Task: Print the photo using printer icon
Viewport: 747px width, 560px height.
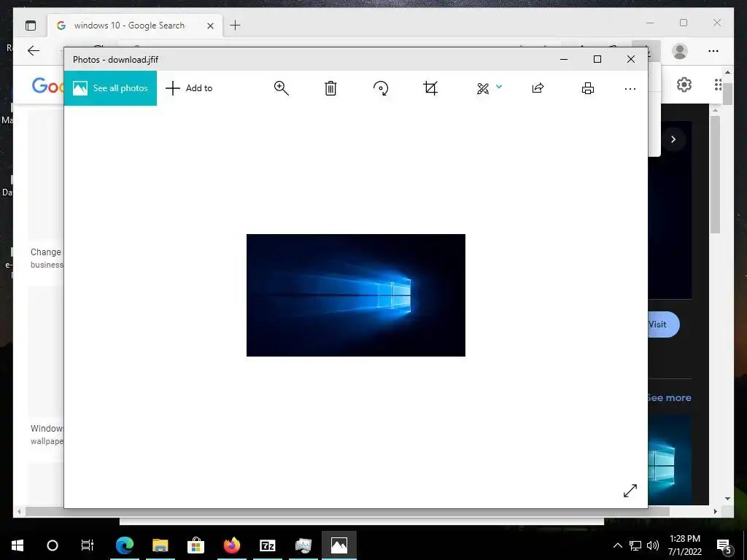Action: (x=588, y=88)
